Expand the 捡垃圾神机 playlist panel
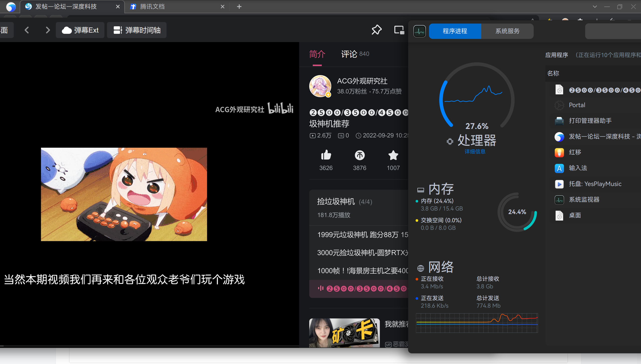 (336, 202)
